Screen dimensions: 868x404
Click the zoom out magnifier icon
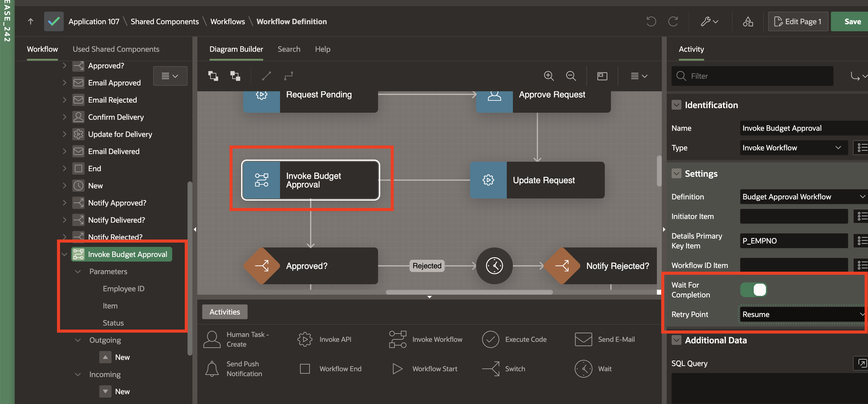click(570, 76)
